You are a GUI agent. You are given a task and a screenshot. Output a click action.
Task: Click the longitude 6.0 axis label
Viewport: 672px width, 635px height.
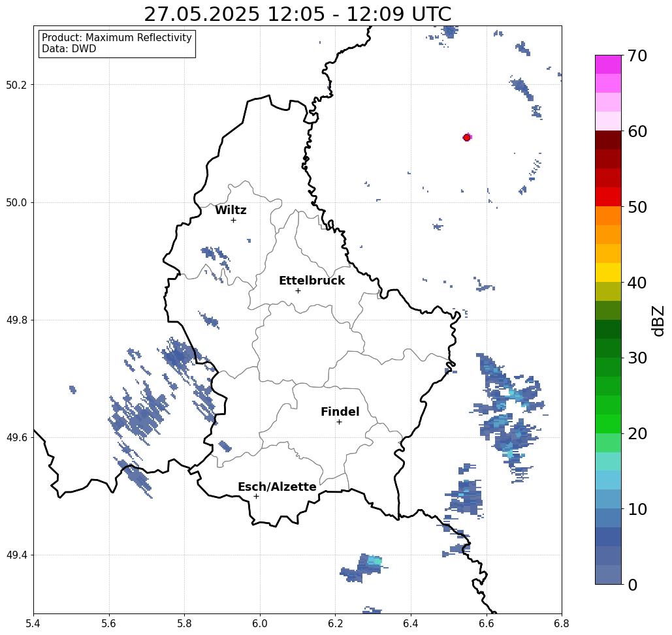pyautogui.click(x=260, y=624)
